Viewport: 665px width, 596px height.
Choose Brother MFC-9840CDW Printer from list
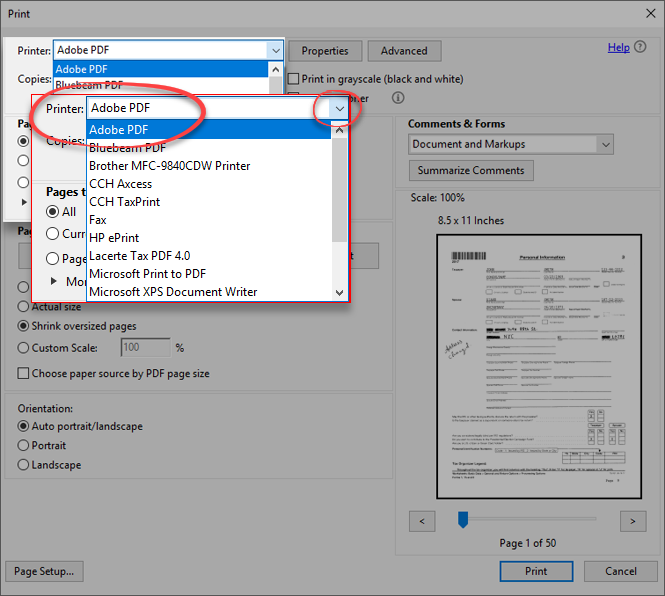point(169,166)
